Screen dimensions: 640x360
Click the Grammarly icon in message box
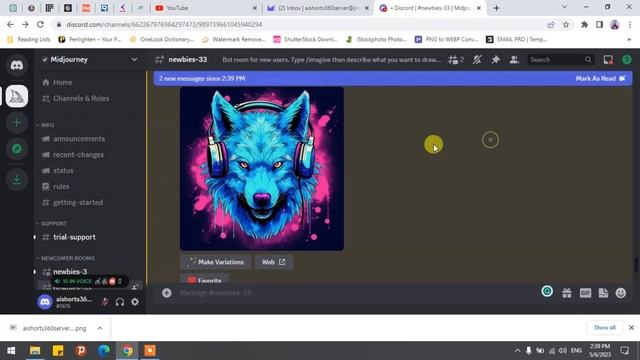coord(547,291)
